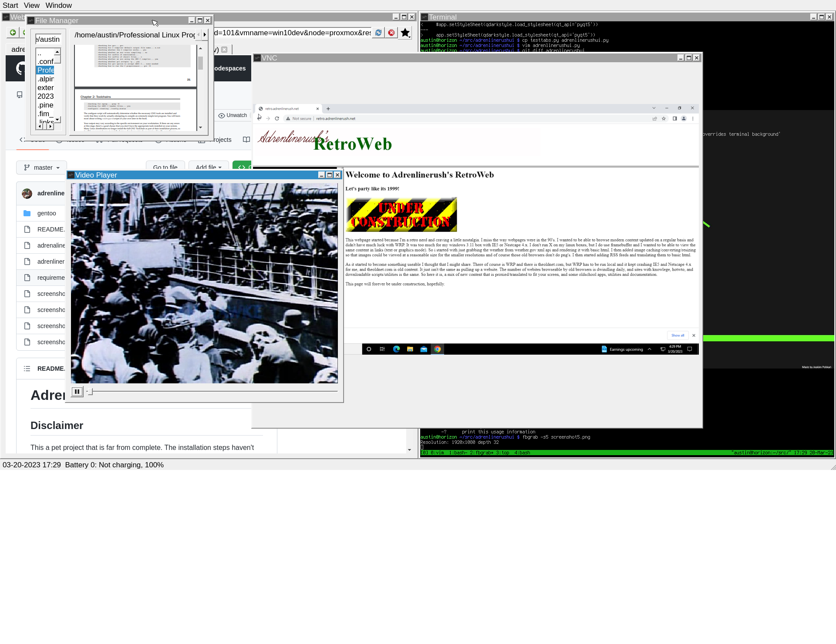
Task: Open the Mail app in VNC taskbar
Action: (424, 349)
